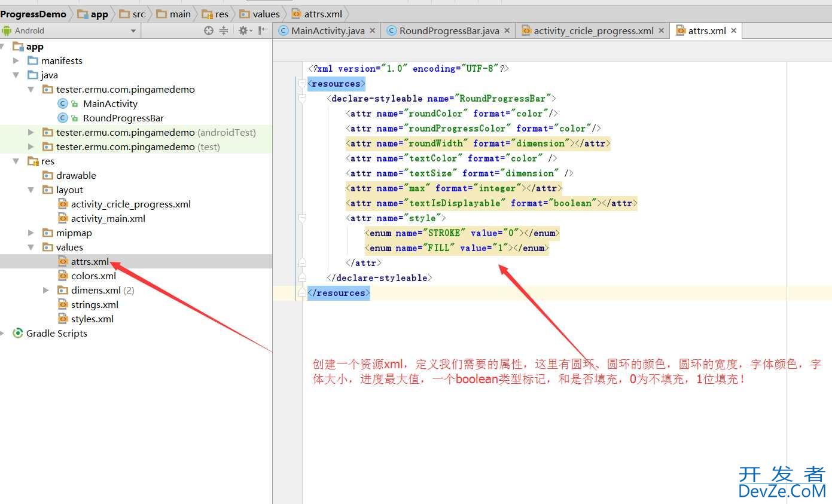
Task: Close the RoundProgressBar.java tab
Action: click(507, 30)
